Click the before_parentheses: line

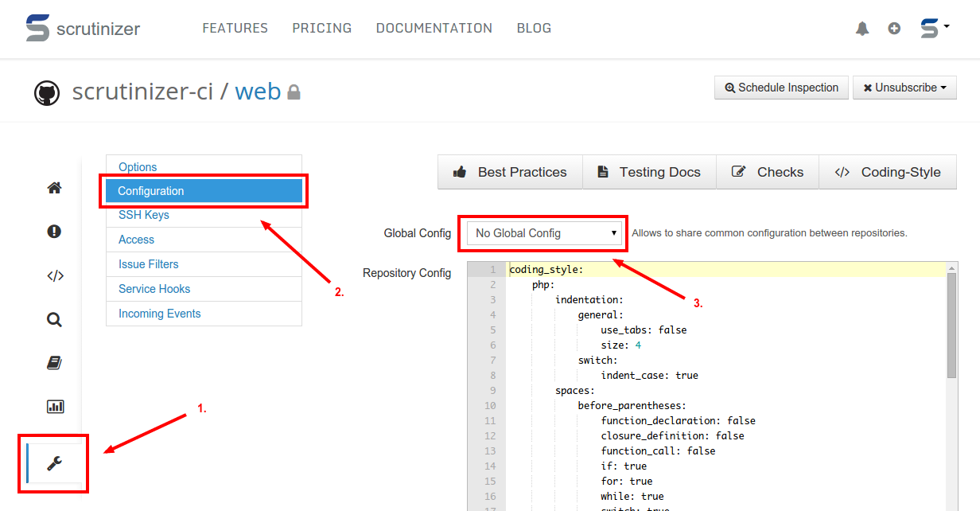click(632, 406)
